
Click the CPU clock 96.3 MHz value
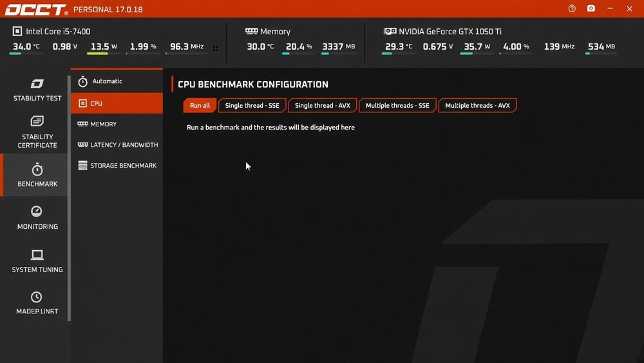pos(187,46)
